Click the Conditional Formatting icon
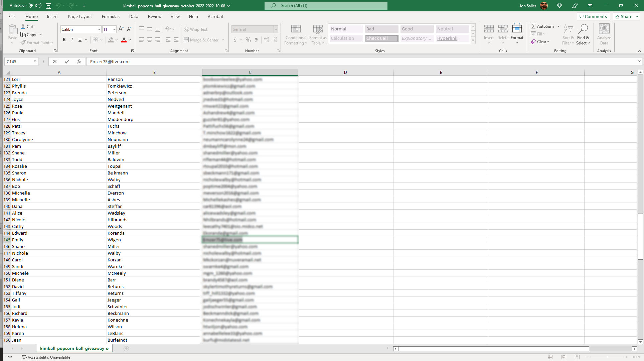 [x=296, y=29]
